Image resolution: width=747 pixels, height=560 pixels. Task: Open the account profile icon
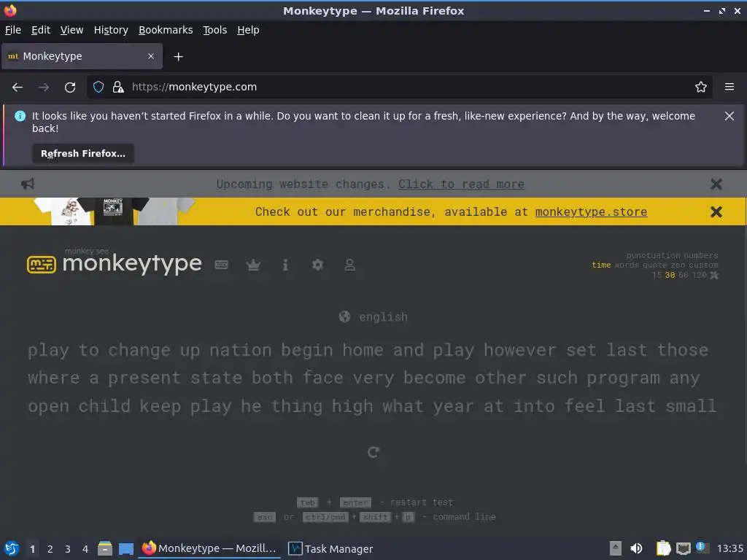click(349, 265)
